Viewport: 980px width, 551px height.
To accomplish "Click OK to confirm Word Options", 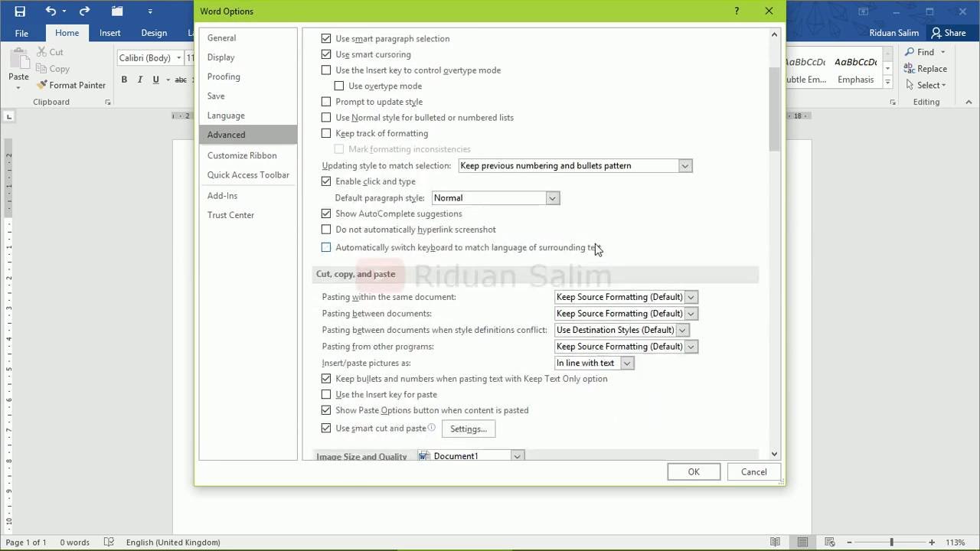I will 694,472.
